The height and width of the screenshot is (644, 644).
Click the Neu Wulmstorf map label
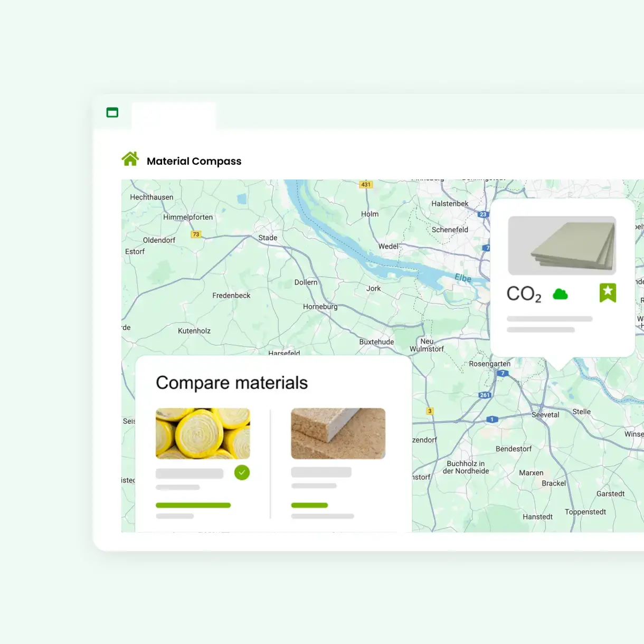(x=427, y=345)
